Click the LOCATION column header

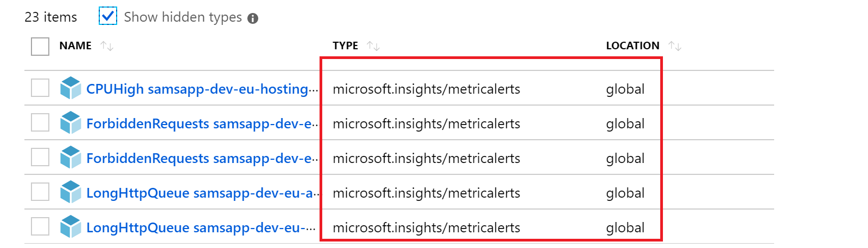633,46
